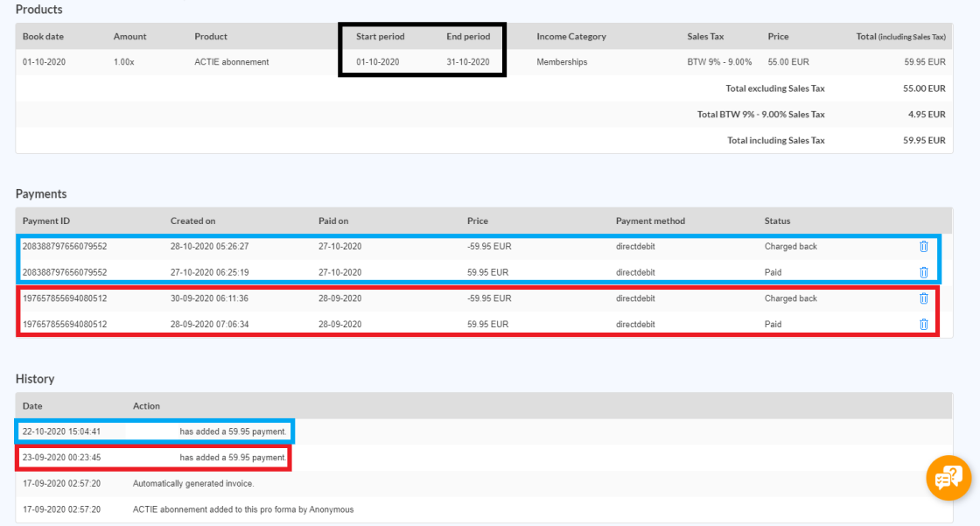The image size is (980, 526).
Task: Delete the Charged back payment from 30-09-2020
Action: 923,298
